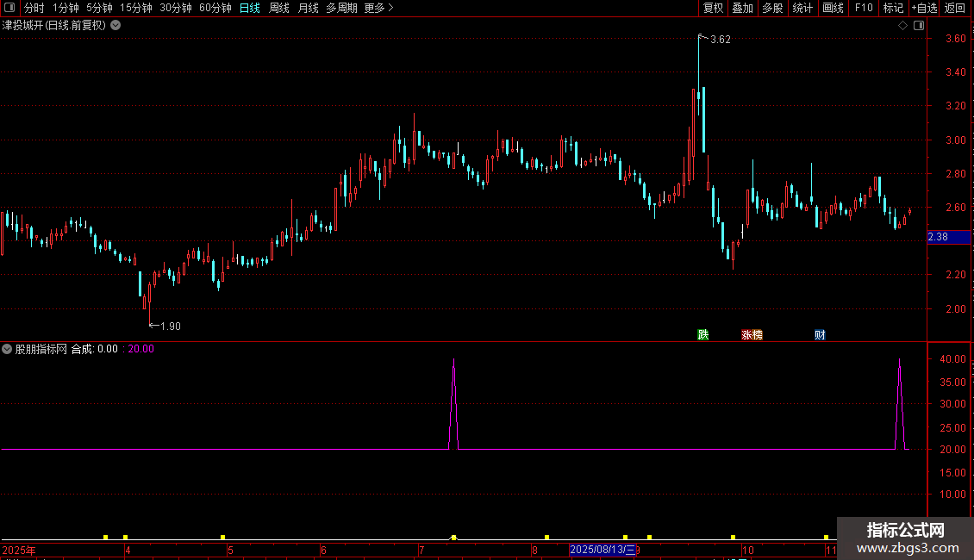Click the yellow marker under July peak
This screenshot has height=560, width=974.
point(453,537)
